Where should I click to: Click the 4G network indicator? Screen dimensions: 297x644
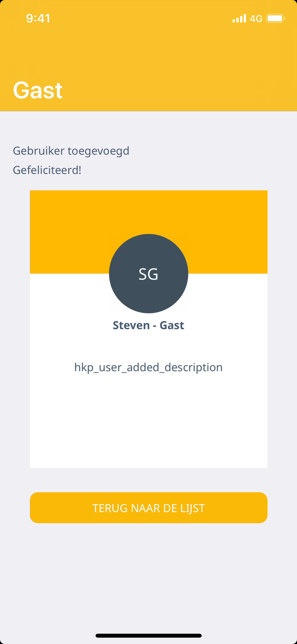(256, 19)
